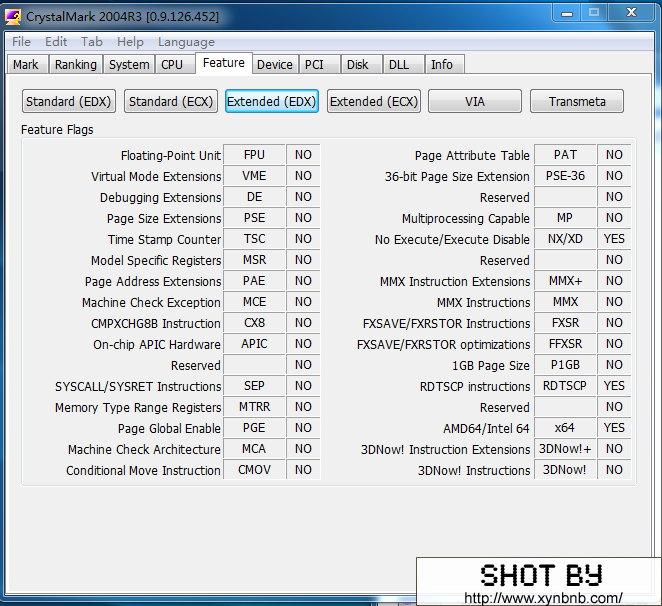Image resolution: width=662 pixels, height=606 pixels.
Task: Show Transmeta feature flags
Action: click(577, 101)
